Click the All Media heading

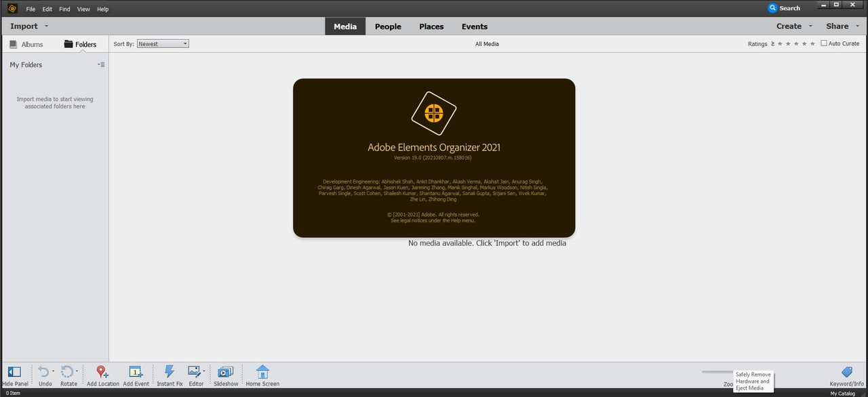click(487, 44)
